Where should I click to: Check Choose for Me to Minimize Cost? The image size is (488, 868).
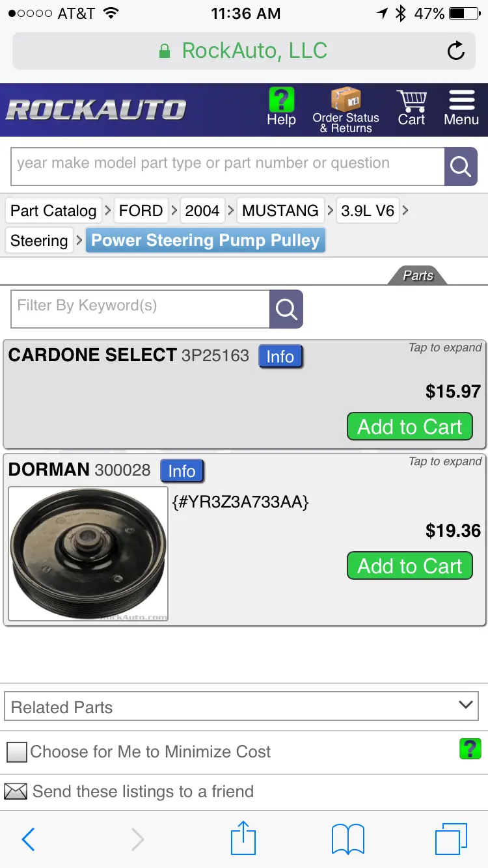click(16, 752)
